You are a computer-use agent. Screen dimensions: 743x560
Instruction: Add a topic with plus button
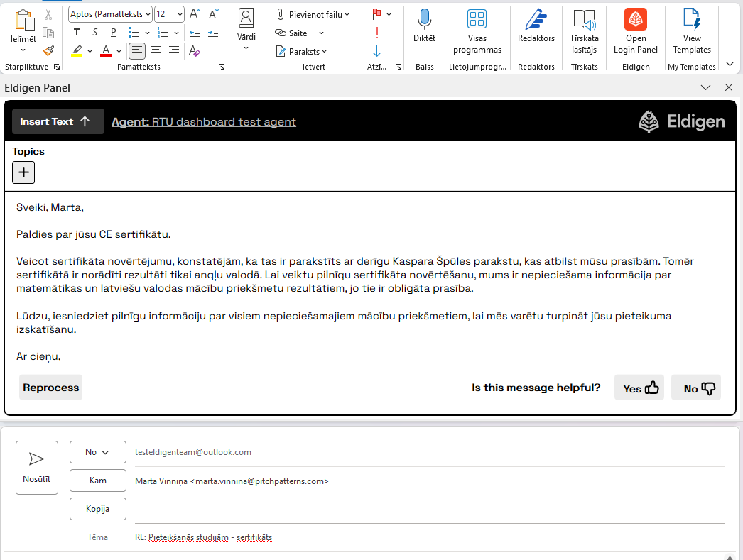click(23, 172)
